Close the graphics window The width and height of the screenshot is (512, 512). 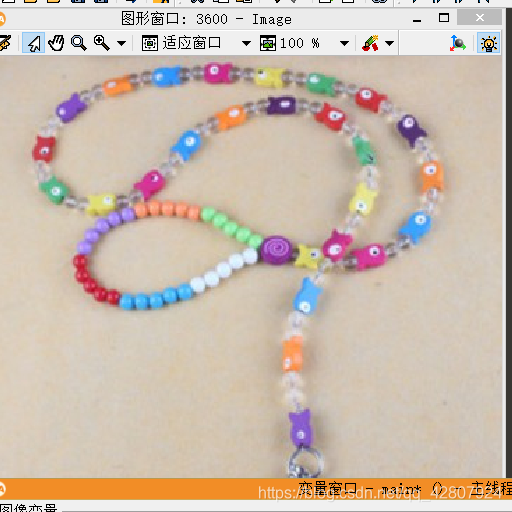coord(479,17)
